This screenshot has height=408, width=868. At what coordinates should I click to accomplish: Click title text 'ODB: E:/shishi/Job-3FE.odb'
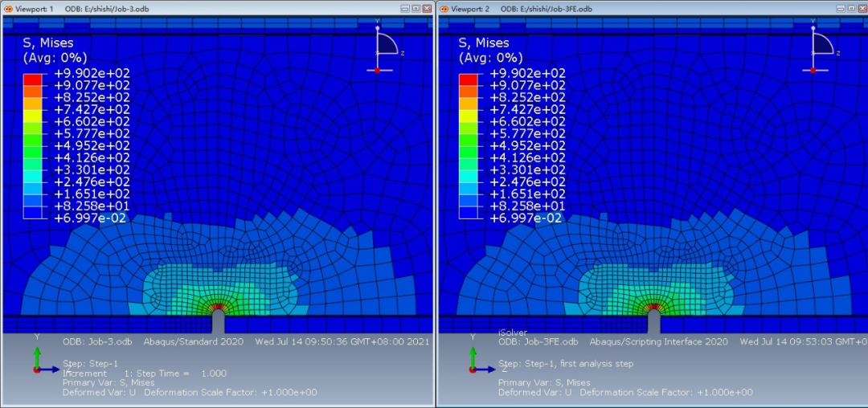click(547, 9)
